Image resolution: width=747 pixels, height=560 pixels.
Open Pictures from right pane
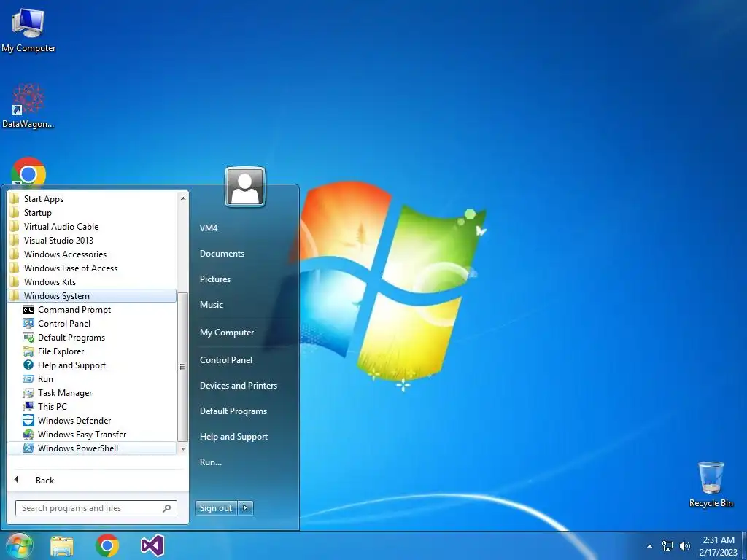tap(215, 279)
